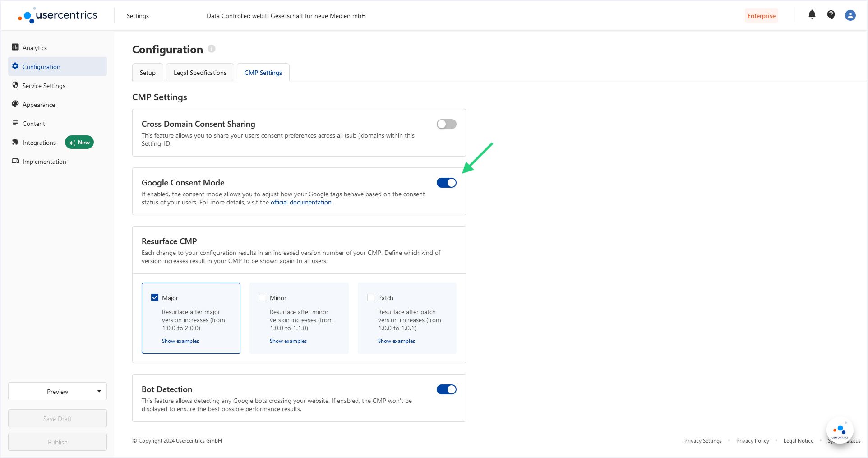The image size is (868, 458).
Task: Select the Configuration gear icon
Action: tap(15, 66)
